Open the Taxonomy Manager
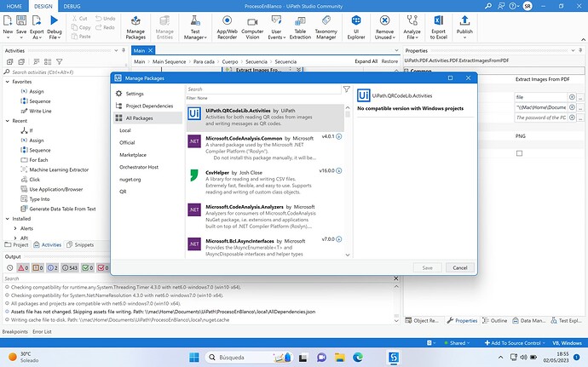588x367 pixels. point(326,27)
